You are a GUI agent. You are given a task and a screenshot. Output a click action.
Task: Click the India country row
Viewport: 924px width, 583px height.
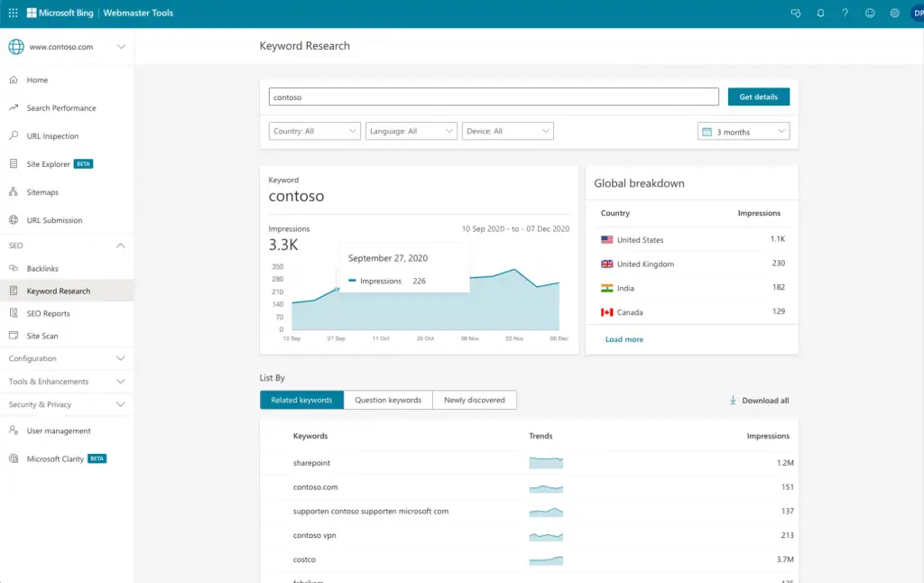[692, 288]
